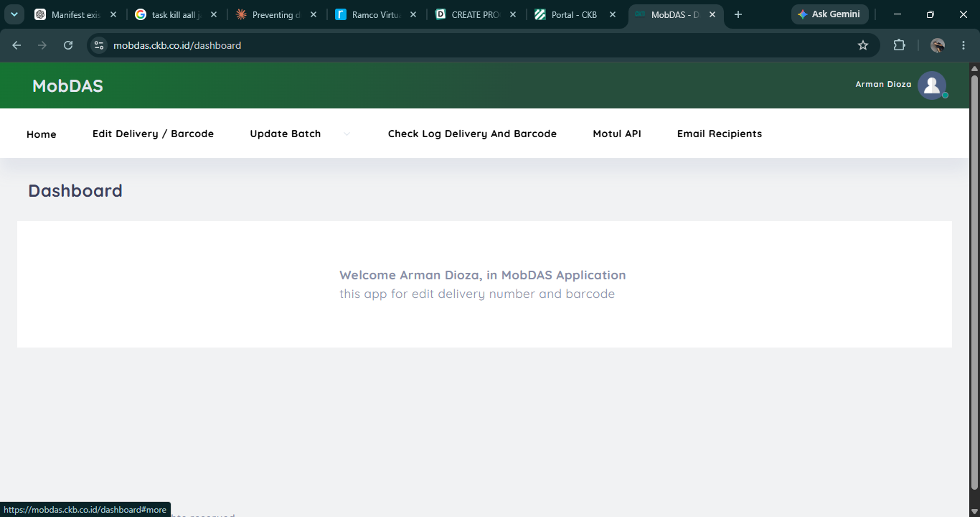Viewport: 980px width, 517px height.
Task: Close the Ramco Virtual tab
Action: click(413, 14)
